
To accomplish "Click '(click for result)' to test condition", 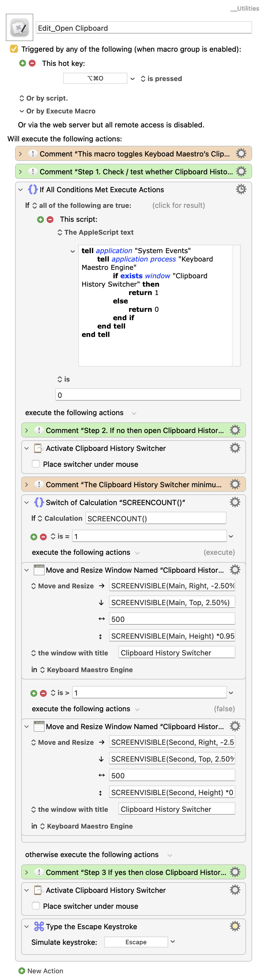I will [x=178, y=205].
